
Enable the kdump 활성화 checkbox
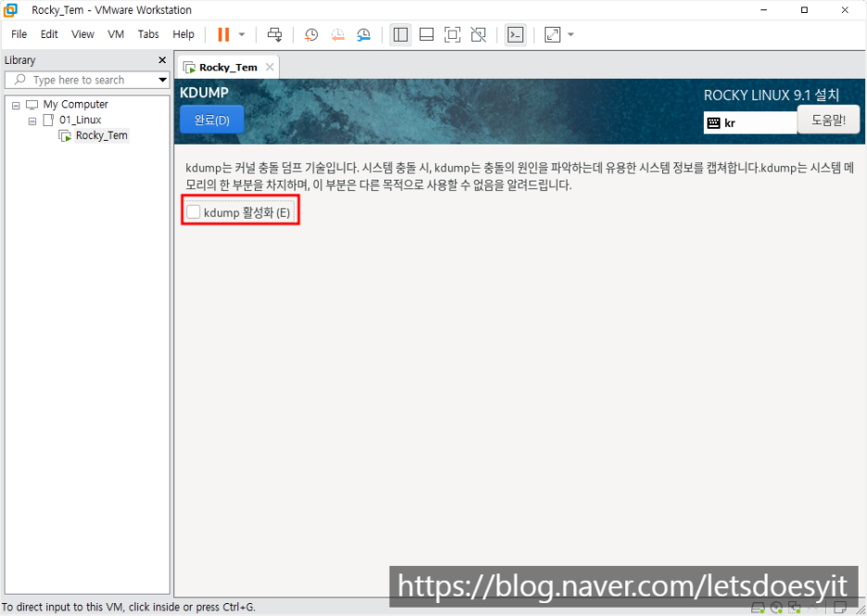[x=194, y=212]
